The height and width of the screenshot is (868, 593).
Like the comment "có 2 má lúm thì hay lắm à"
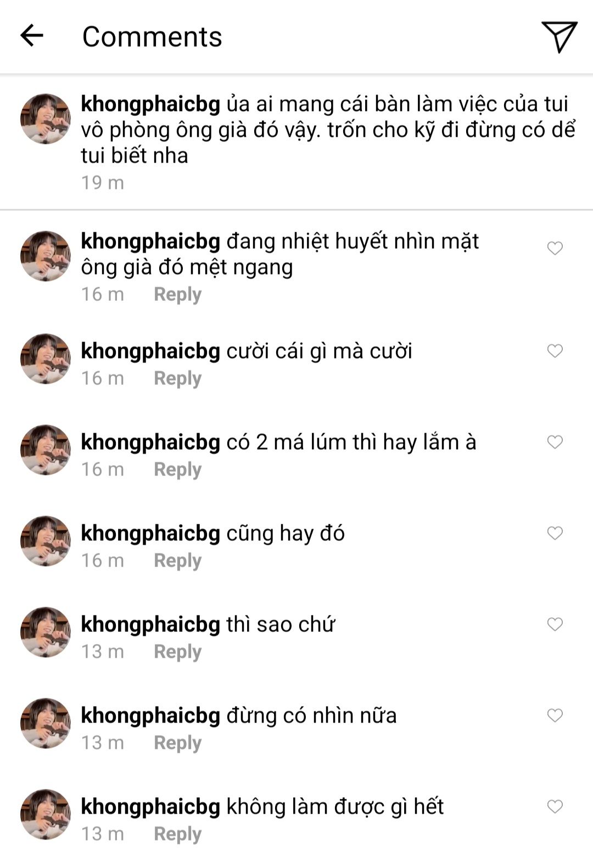pos(555,442)
